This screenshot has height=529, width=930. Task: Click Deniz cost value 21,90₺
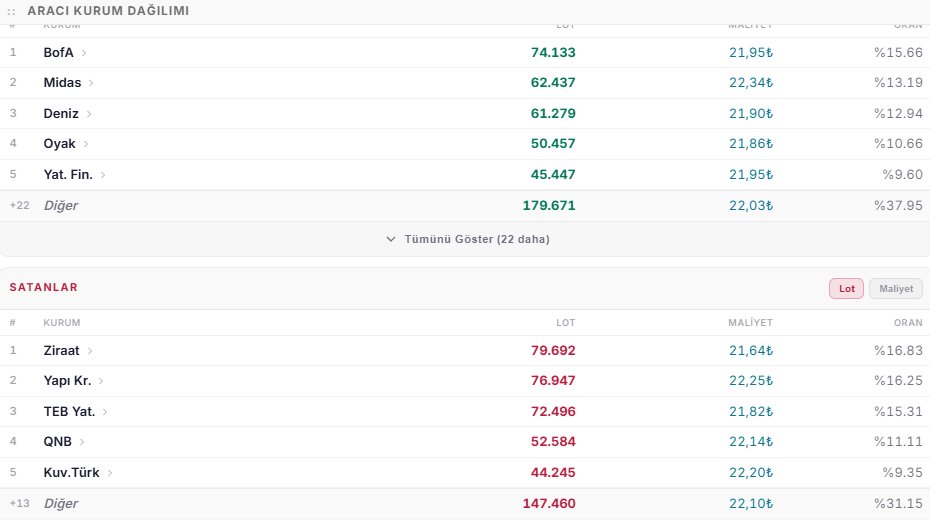pos(751,113)
